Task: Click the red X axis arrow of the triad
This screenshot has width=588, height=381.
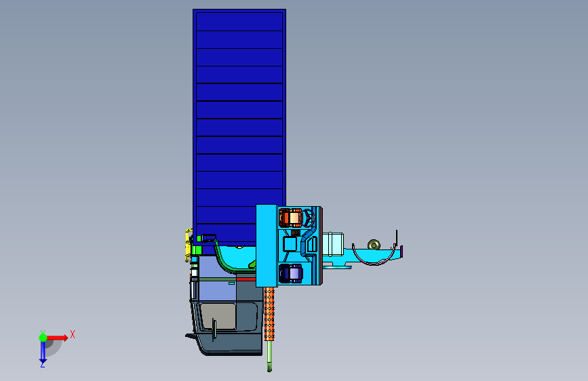Action: pyautogui.click(x=57, y=338)
